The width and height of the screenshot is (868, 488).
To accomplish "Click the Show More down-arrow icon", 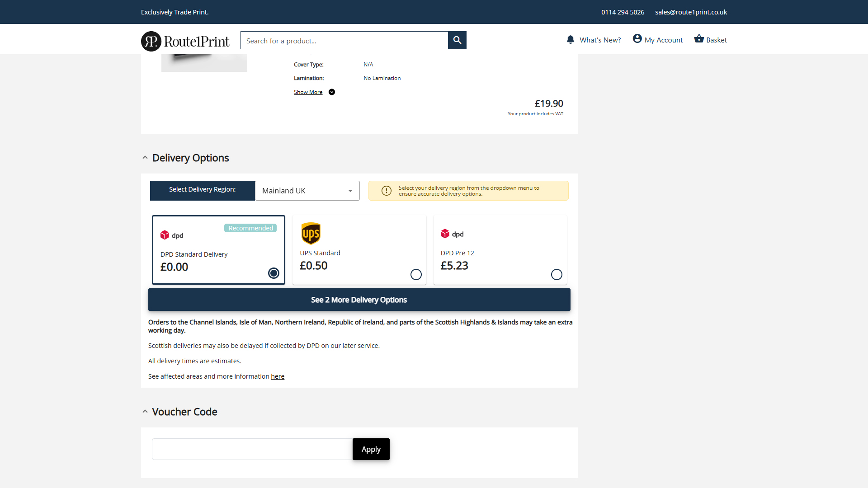I will click(332, 92).
